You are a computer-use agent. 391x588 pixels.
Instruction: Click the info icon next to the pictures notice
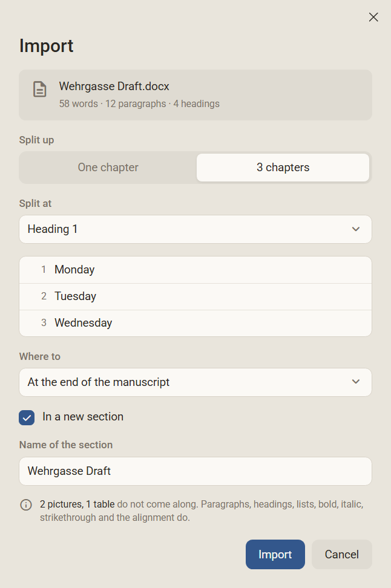click(x=26, y=505)
